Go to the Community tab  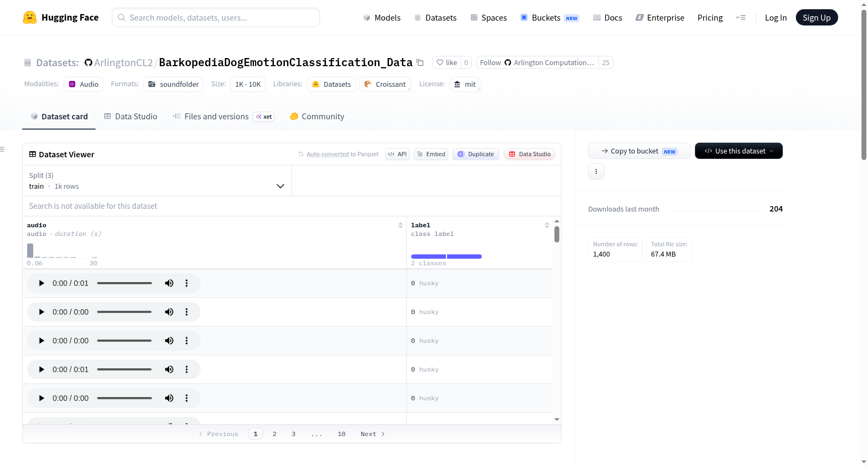point(317,116)
